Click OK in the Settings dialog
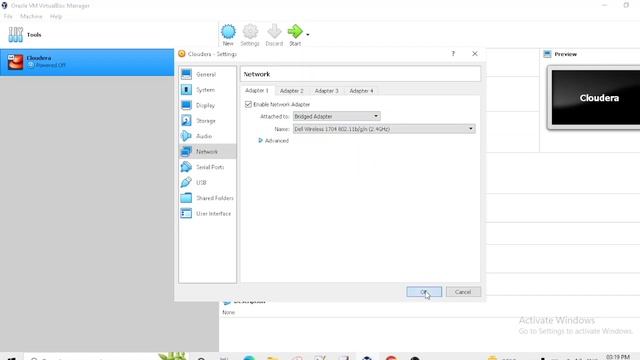The image size is (640, 360). [x=424, y=292]
